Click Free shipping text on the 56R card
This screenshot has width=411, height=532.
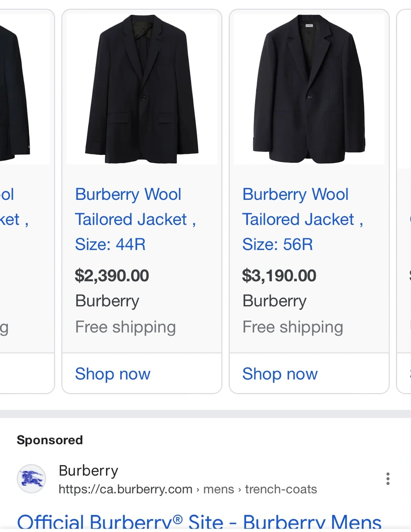tap(293, 327)
